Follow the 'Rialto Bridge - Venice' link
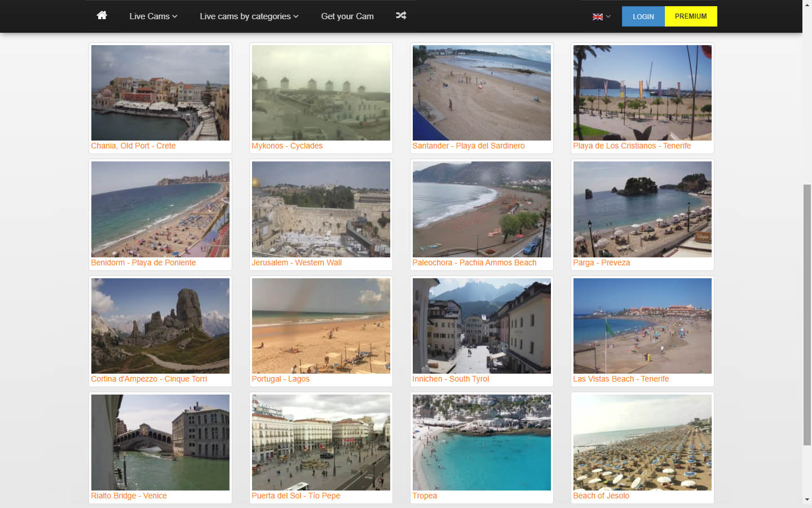 [129, 496]
